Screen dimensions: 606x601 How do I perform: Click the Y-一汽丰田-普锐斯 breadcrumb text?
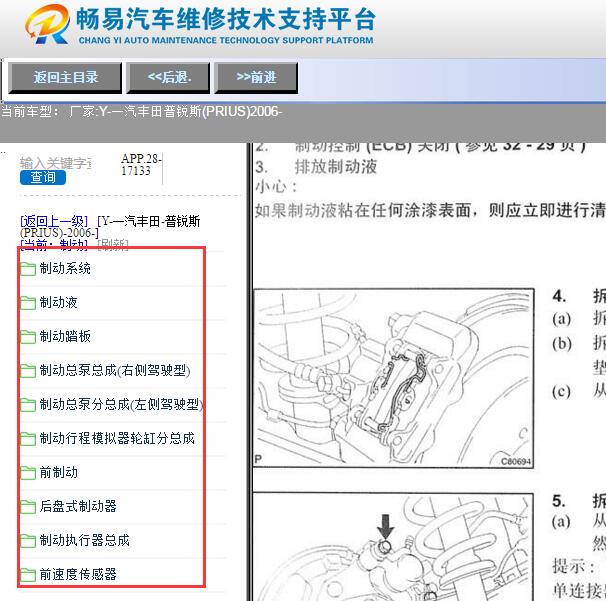coord(110,227)
